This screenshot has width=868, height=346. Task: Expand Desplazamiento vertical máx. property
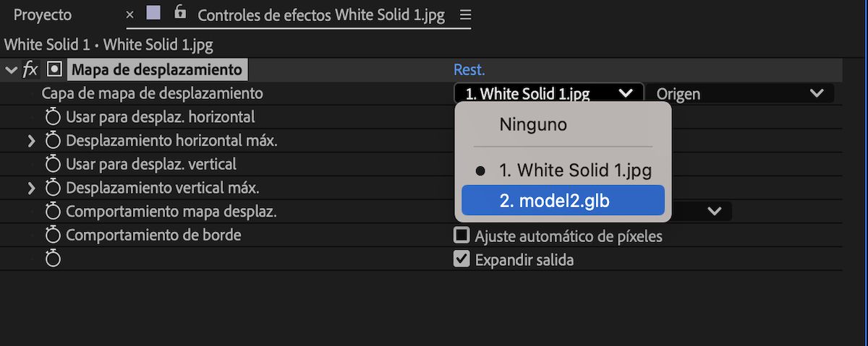[31, 189]
